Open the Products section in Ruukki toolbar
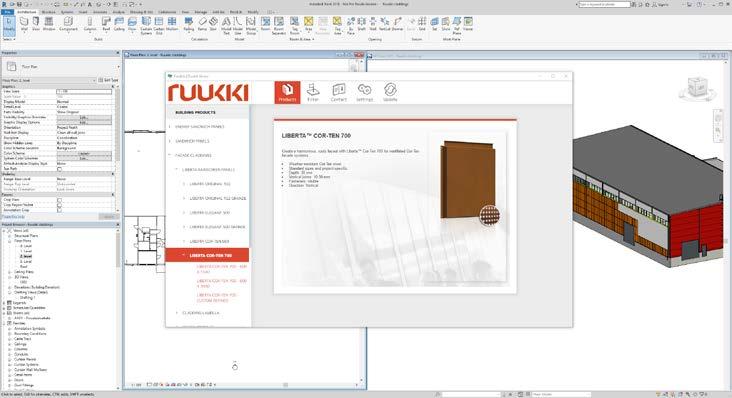 tap(287, 92)
